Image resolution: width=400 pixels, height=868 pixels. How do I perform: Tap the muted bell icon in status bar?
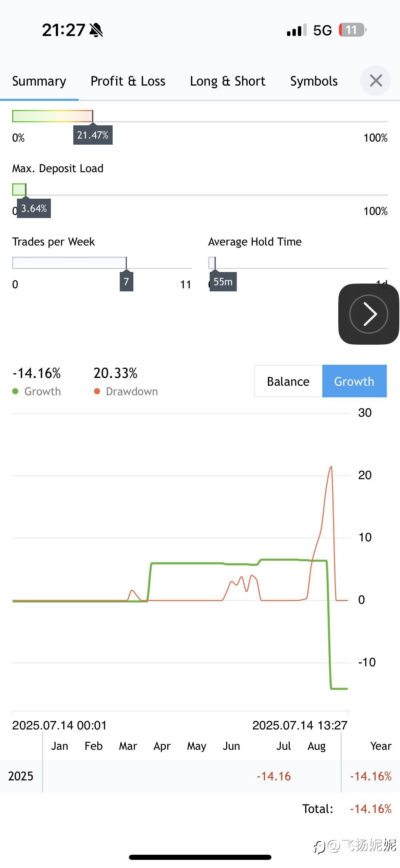click(x=96, y=30)
